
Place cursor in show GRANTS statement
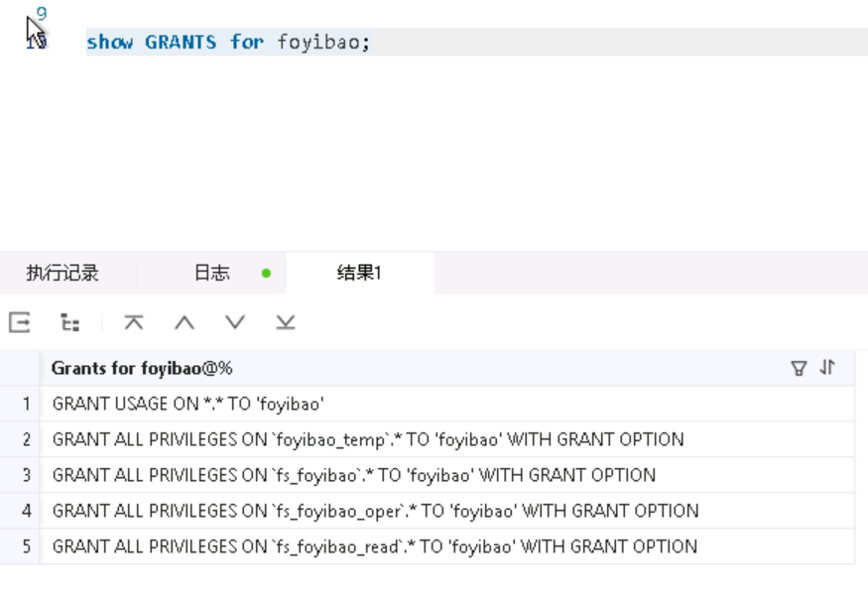pos(228,42)
